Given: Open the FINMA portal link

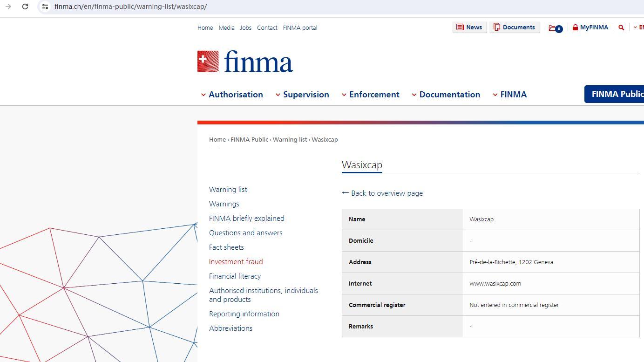Looking at the screenshot, I should [x=300, y=28].
